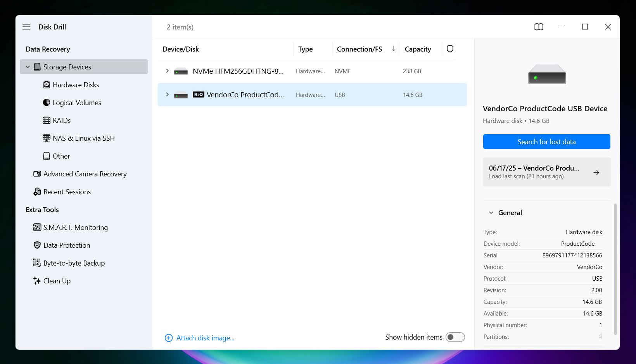Click the R/O badge on VendorCo device
This screenshot has height=364, width=636.
tap(199, 95)
